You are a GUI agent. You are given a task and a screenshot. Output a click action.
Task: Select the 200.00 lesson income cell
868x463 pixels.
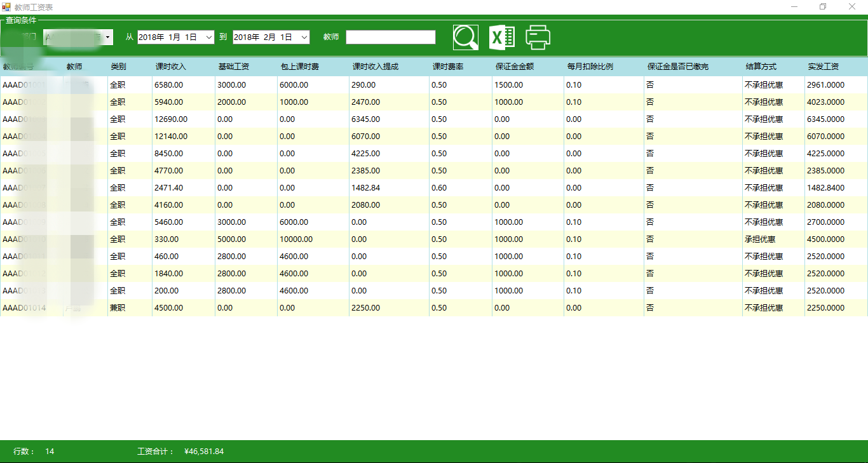point(183,291)
